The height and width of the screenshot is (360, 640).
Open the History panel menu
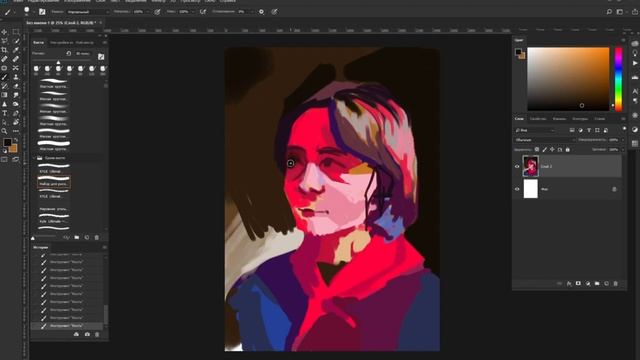[x=104, y=247]
